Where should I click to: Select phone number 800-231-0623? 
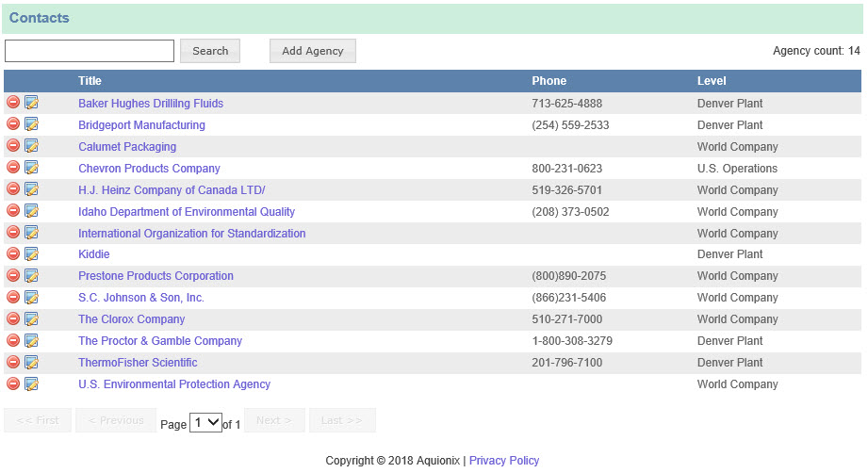click(566, 168)
